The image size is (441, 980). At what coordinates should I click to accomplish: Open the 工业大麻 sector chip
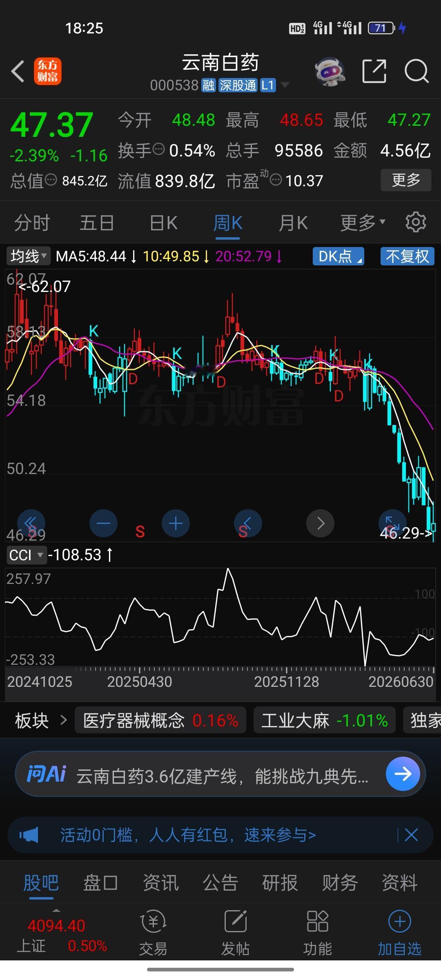(x=325, y=721)
